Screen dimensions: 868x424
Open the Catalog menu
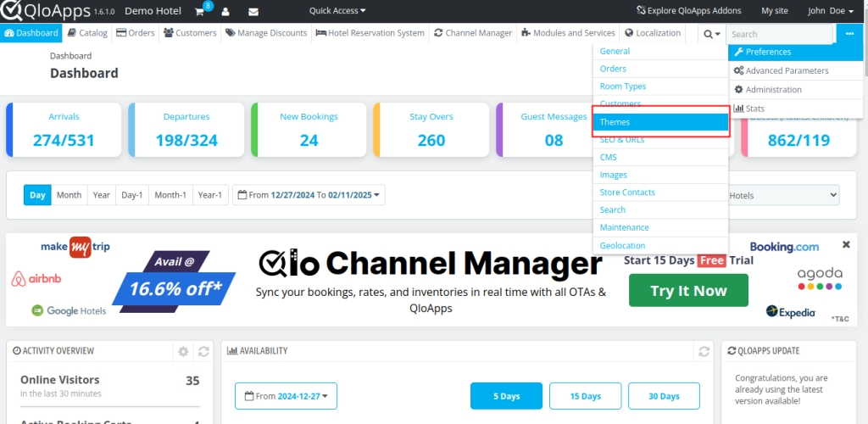pyautogui.click(x=87, y=33)
